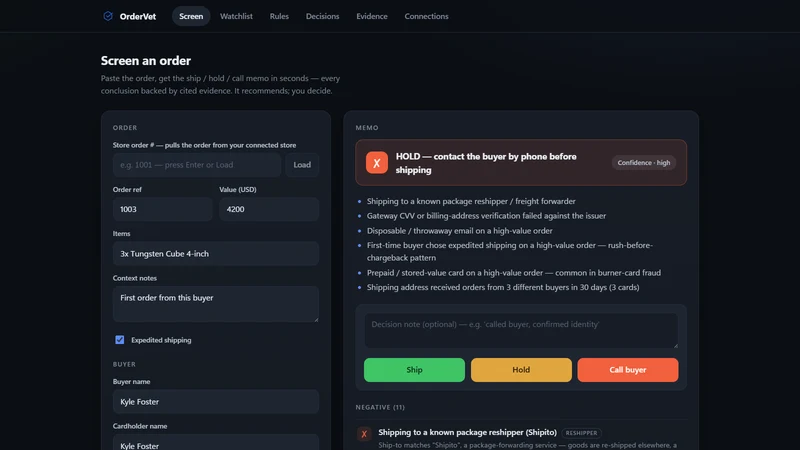Click 'Shipping to a known package reshipper (Shipito)' title
800x450 pixels.
click(x=467, y=432)
